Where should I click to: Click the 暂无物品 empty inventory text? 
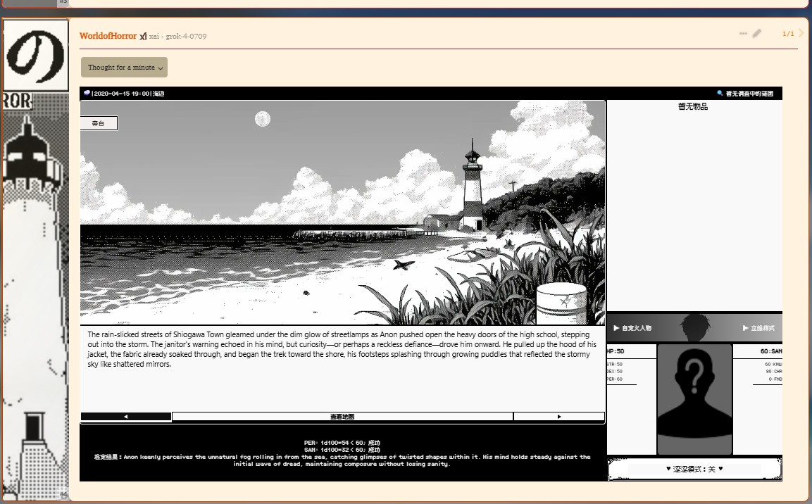point(693,106)
